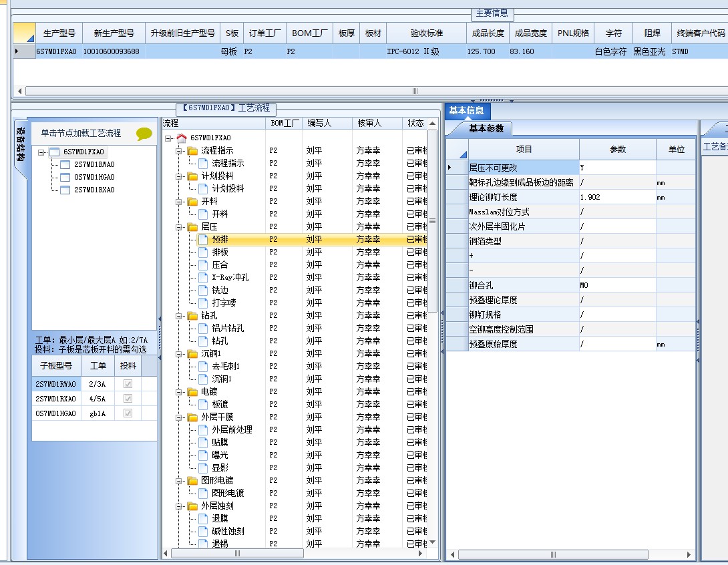Viewport: 728px width, 565px height.
Task: Click the process list vertical scrollbar thumb
Action: pos(432,221)
